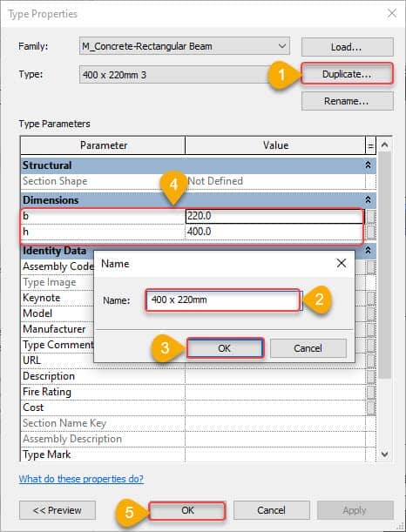Click the scrollbar up arrow
406x532 pixels.
click(x=384, y=145)
